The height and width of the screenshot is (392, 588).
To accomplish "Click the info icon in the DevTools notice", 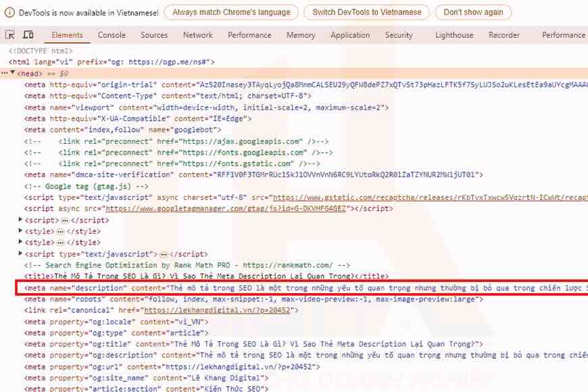I will (x=9, y=12).
